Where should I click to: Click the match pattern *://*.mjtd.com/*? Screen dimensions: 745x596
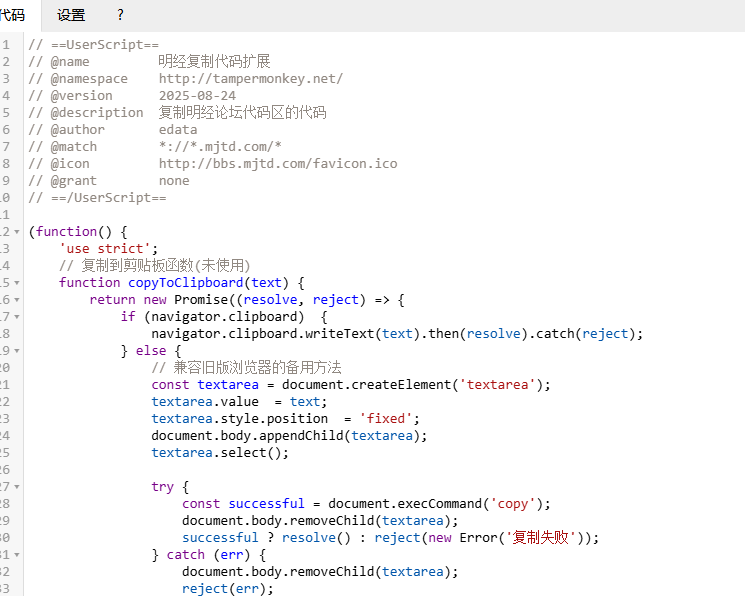click(x=220, y=146)
